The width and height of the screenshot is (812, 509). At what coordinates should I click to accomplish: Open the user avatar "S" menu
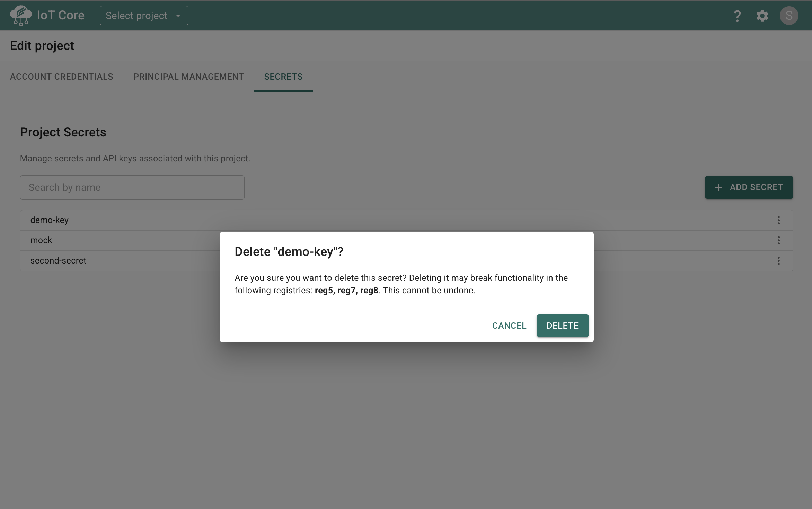(x=789, y=16)
